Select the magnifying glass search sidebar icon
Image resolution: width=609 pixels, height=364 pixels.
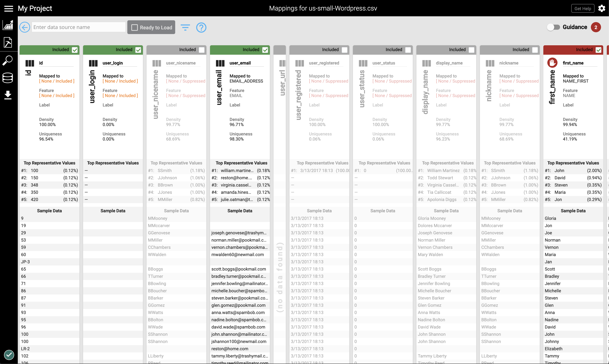tap(8, 60)
